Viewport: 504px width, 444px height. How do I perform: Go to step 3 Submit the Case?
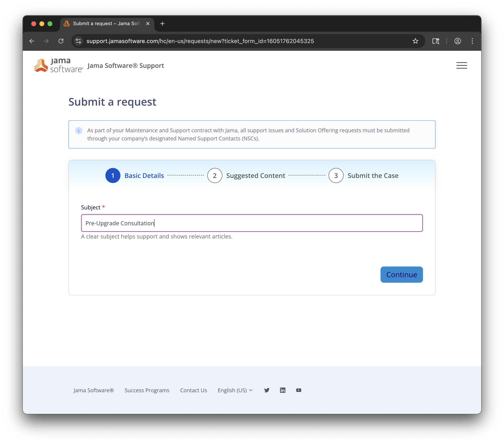[x=363, y=175]
